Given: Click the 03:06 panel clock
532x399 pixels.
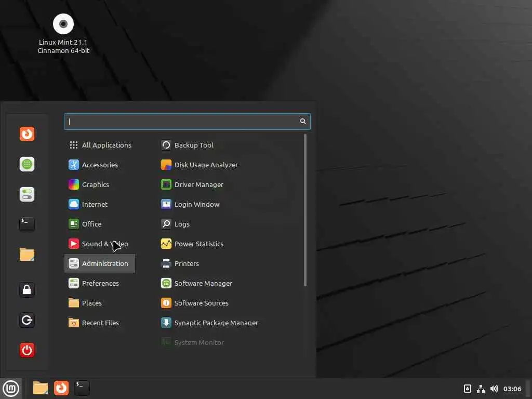Looking at the screenshot, I should tap(512, 389).
